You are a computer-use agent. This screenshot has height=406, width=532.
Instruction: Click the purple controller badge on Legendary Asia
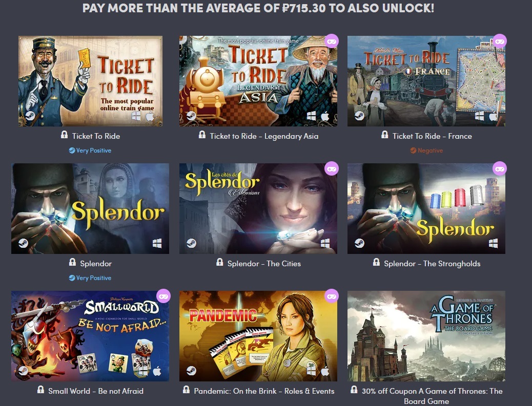pos(331,41)
